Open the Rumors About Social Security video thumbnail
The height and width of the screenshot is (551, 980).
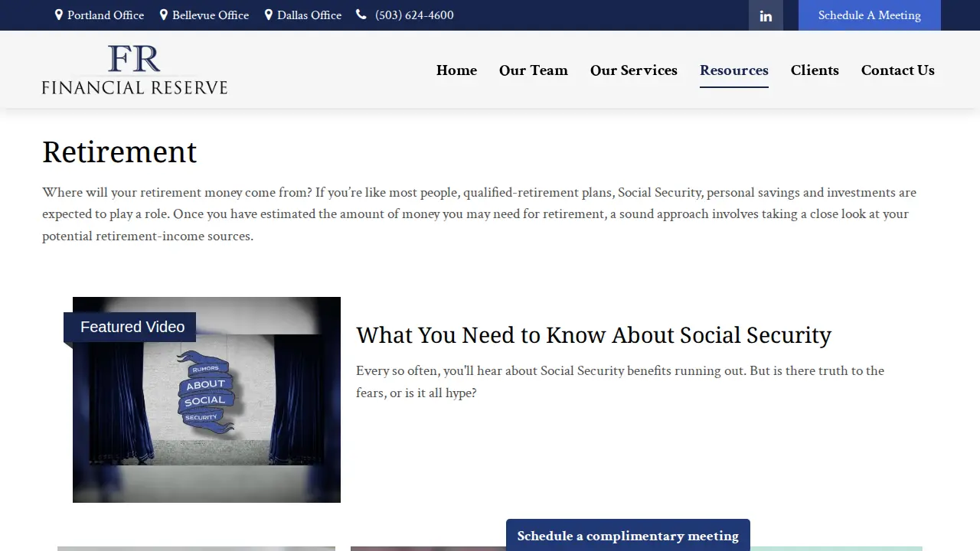[x=207, y=399]
